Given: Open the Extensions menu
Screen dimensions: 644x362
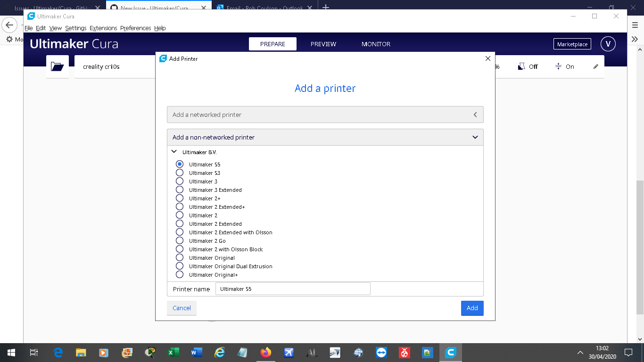Looking at the screenshot, I should [103, 28].
